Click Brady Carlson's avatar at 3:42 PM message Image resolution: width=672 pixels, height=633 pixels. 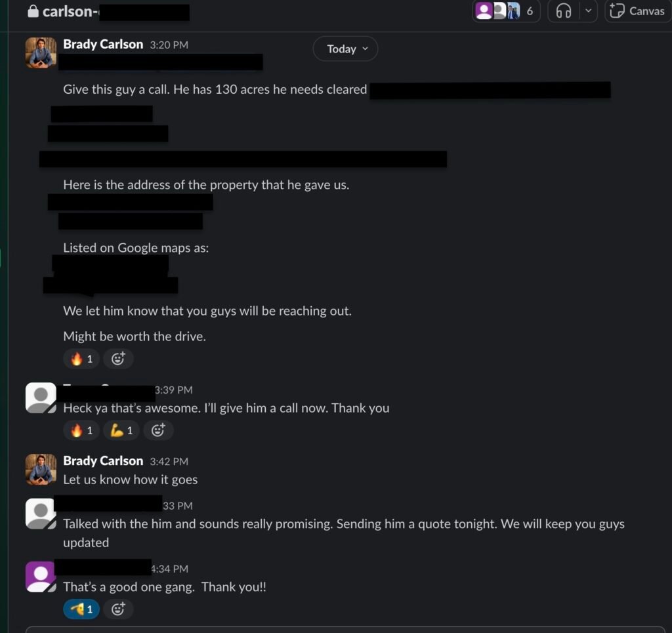[x=41, y=470]
